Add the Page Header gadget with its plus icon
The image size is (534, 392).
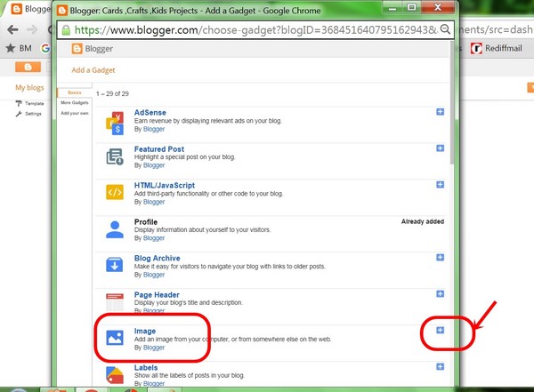click(x=440, y=293)
